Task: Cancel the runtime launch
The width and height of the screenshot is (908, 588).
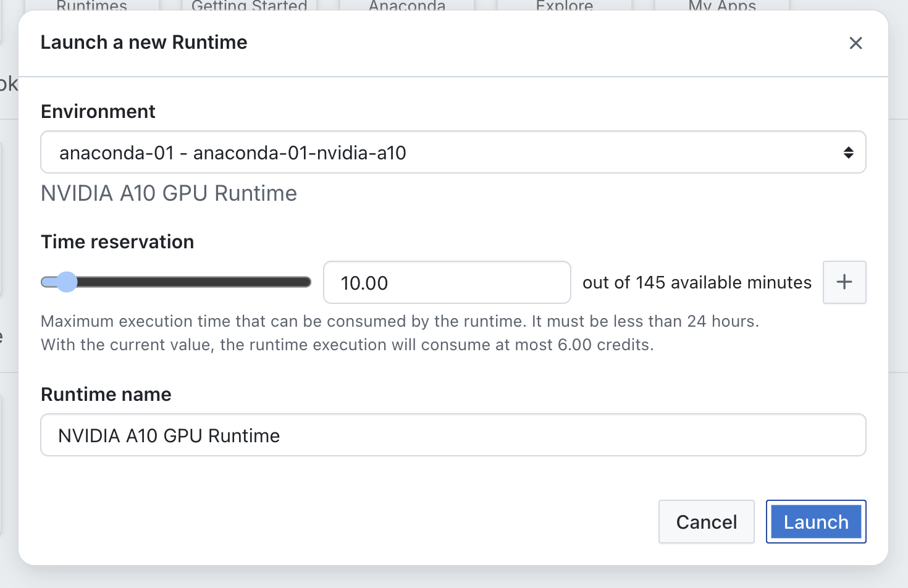Action: [x=706, y=521]
